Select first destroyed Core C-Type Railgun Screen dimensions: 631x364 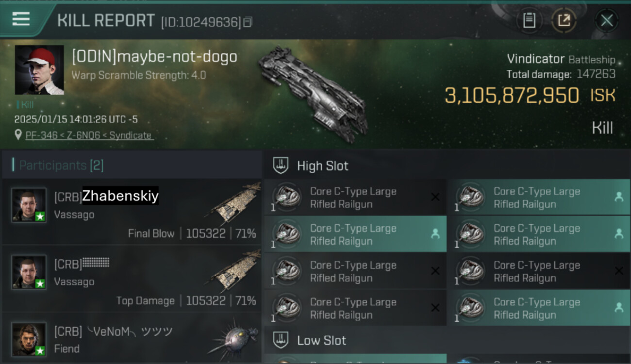[x=355, y=198]
